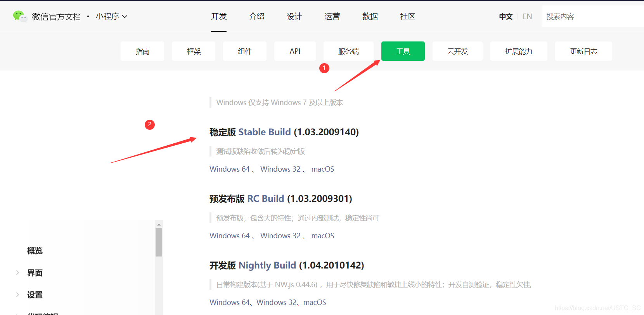Select the green 工具 button
The height and width of the screenshot is (315, 644).
(403, 51)
